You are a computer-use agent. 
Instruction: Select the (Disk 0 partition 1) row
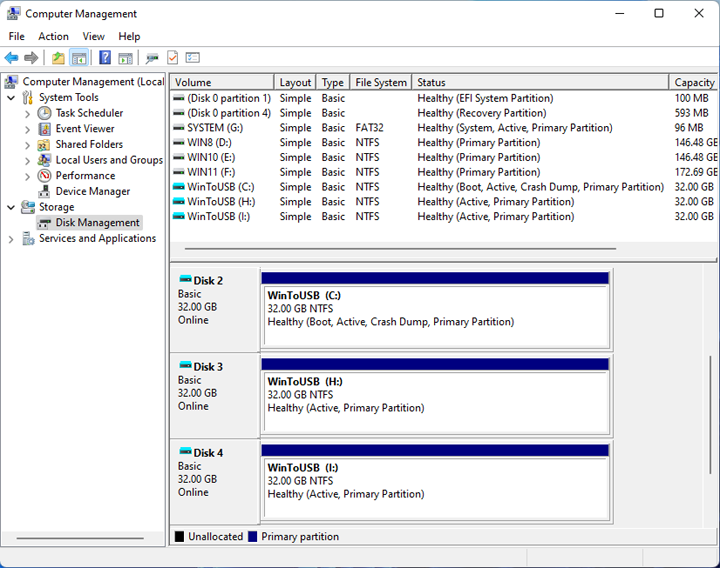(444, 98)
